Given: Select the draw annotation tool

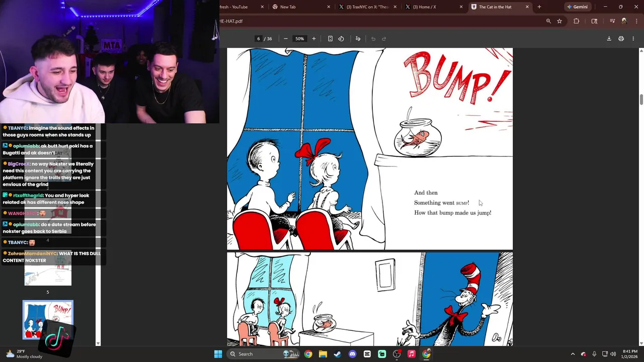Looking at the screenshot, I should click(358, 39).
